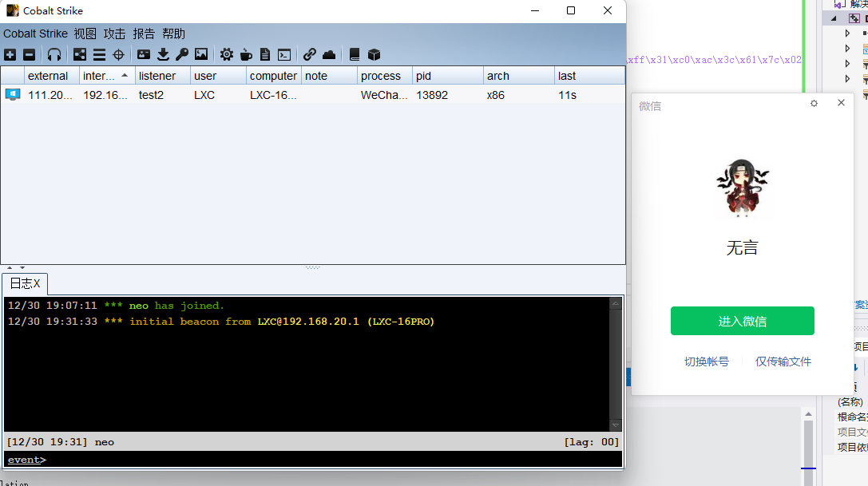Click the sort arrow on internal column

click(x=125, y=75)
